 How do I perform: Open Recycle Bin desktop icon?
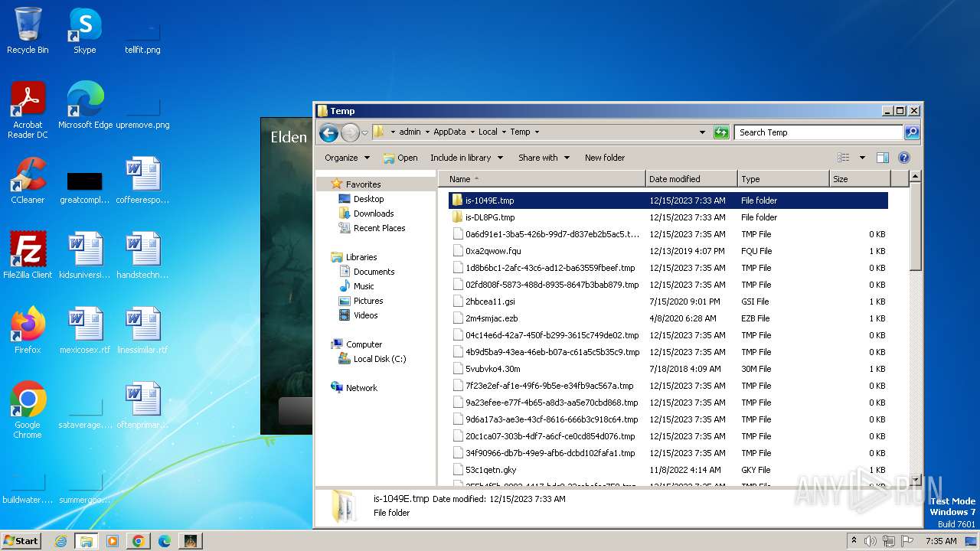28,31
